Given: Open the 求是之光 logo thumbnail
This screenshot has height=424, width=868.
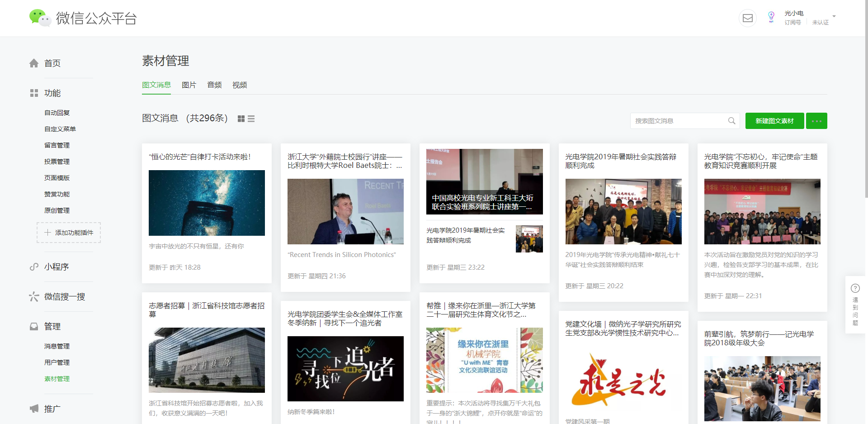Looking at the screenshot, I should (623, 379).
